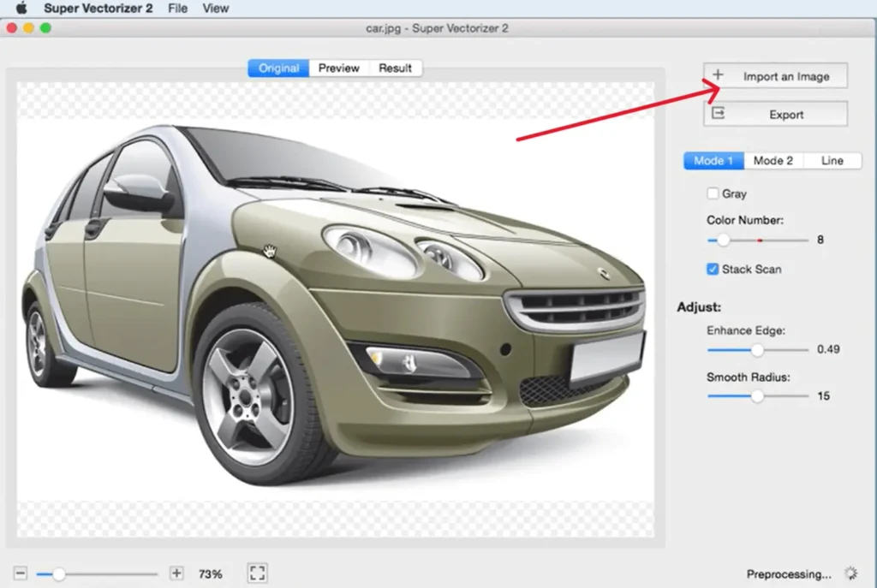Disable the Stack Scan checkbox

712,269
